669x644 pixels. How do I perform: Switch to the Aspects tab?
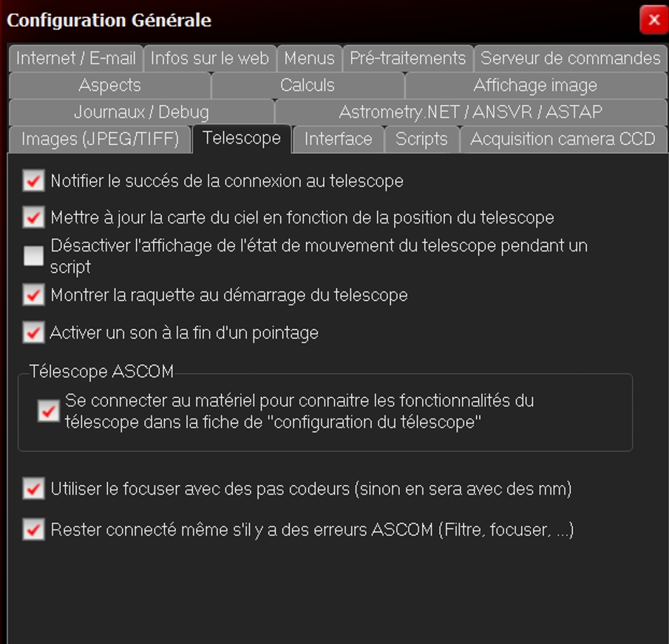click(x=109, y=86)
